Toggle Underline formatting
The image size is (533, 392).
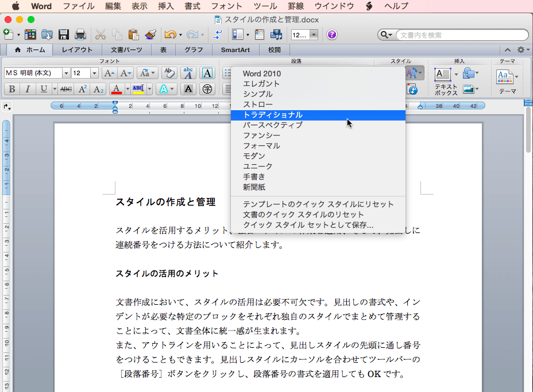[44, 89]
